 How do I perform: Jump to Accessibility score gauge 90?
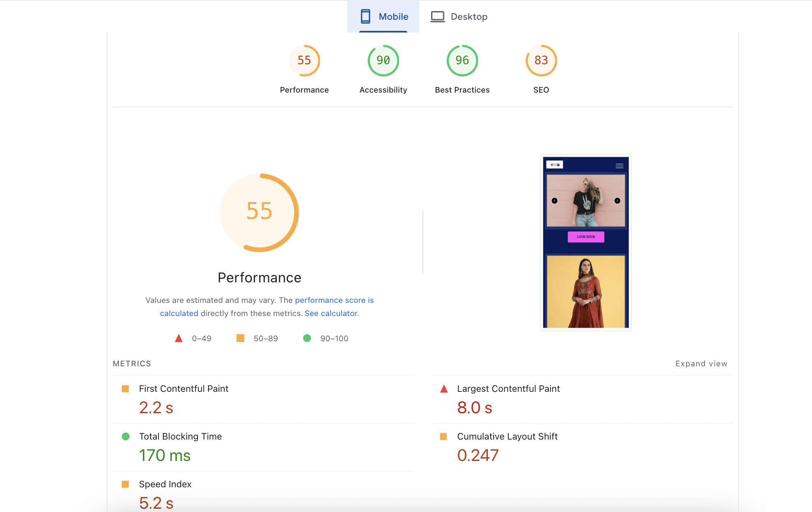[383, 61]
